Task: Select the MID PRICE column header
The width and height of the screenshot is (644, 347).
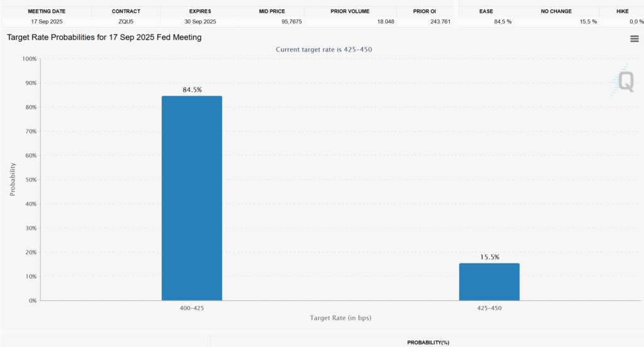Action: (272, 11)
